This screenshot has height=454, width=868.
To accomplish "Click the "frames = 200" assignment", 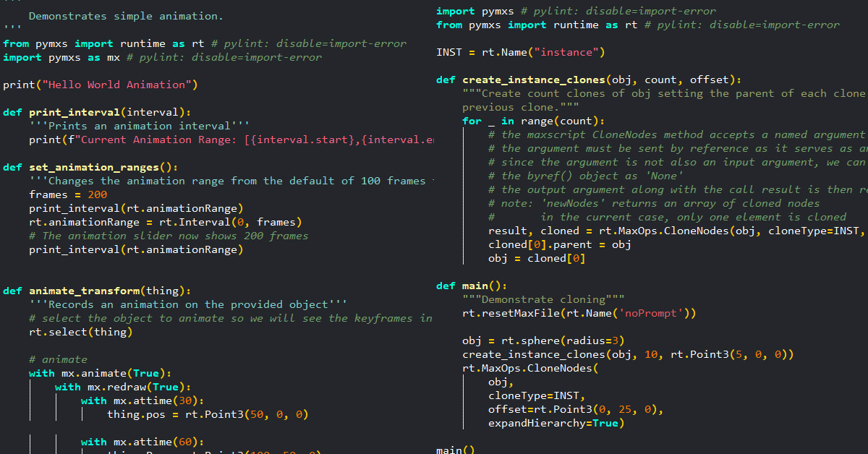I will [68, 194].
